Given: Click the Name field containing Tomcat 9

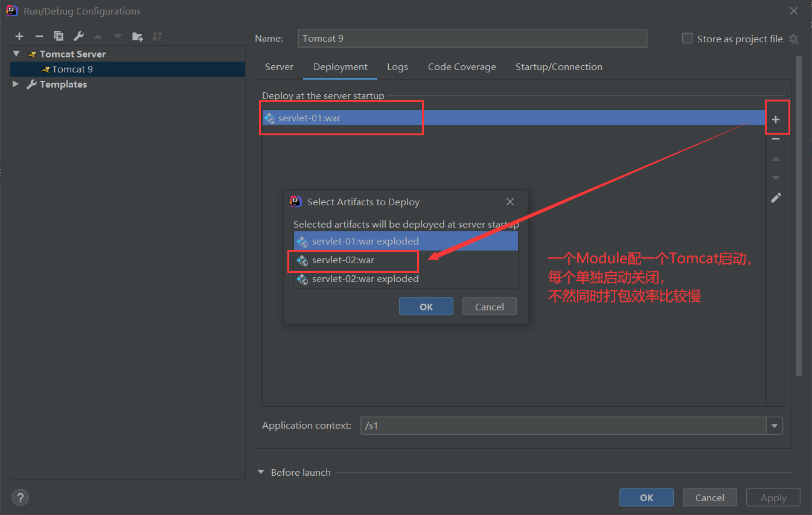Looking at the screenshot, I should [473, 38].
